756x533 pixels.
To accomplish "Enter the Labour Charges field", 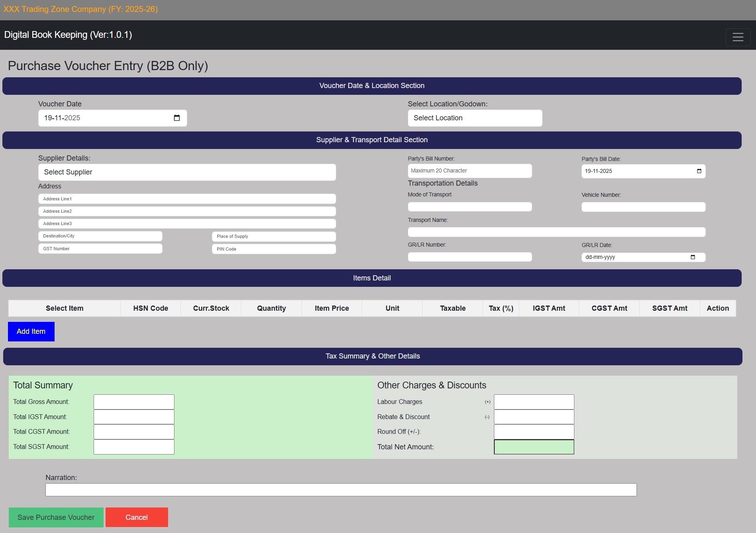I will tap(534, 402).
